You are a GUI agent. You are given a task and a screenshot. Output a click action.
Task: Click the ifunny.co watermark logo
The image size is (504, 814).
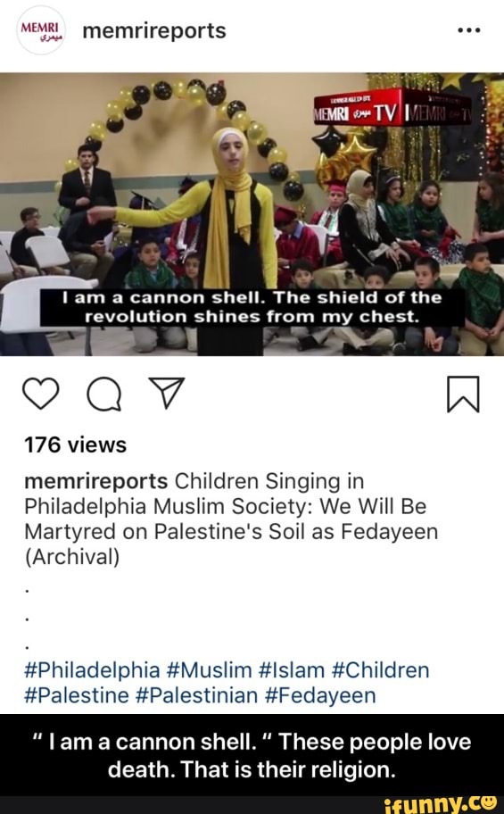[441, 804]
